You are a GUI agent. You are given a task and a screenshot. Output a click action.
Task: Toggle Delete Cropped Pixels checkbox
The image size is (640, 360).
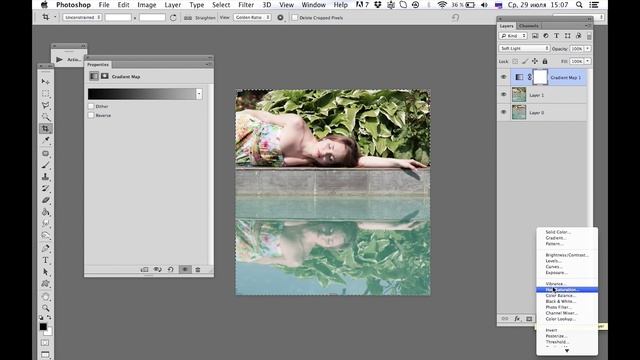click(x=295, y=18)
